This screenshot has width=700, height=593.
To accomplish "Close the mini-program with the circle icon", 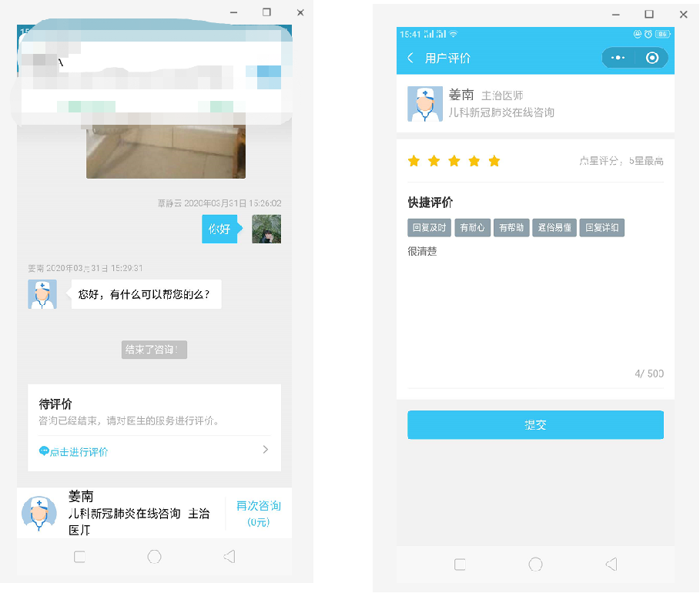I will pyautogui.click(x=652, y=59).
